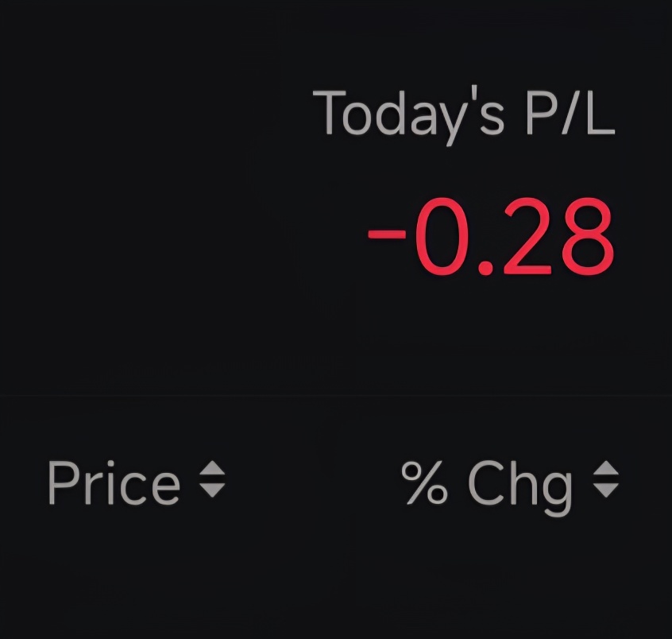Click the sort arrows beside % Chg
Image resolution: width=672 pixels, height=639 pixels.
point(605,479)
